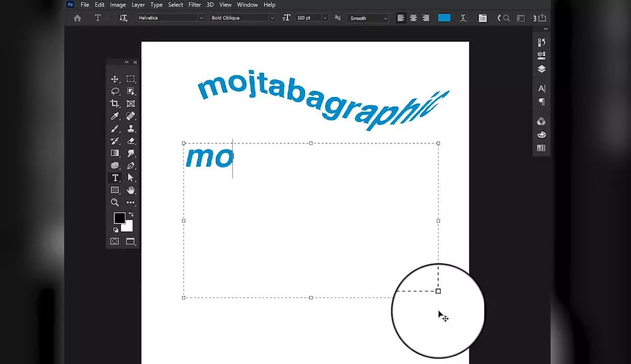Select the Sponge tool

click(115, 166)
